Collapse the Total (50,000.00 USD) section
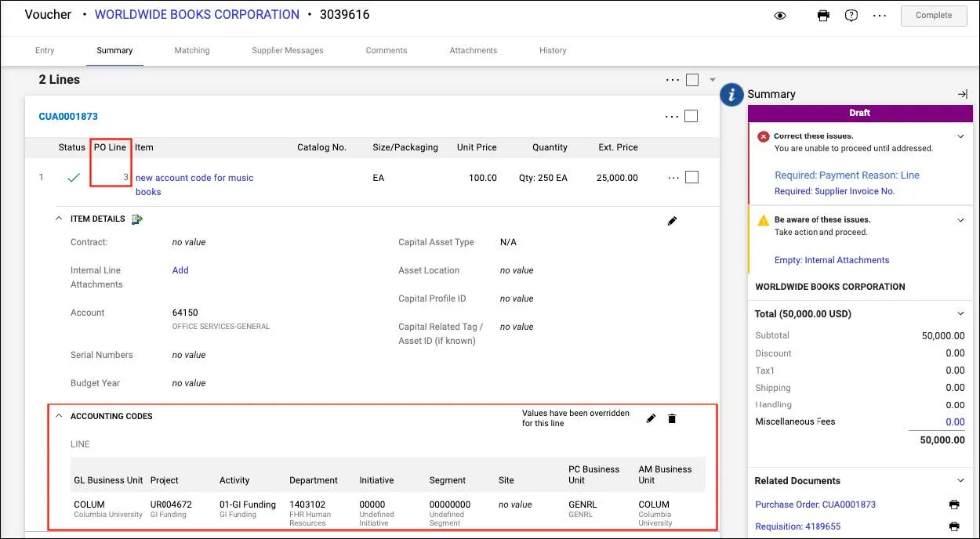This screenshot has width=980, height=539. 960,314
